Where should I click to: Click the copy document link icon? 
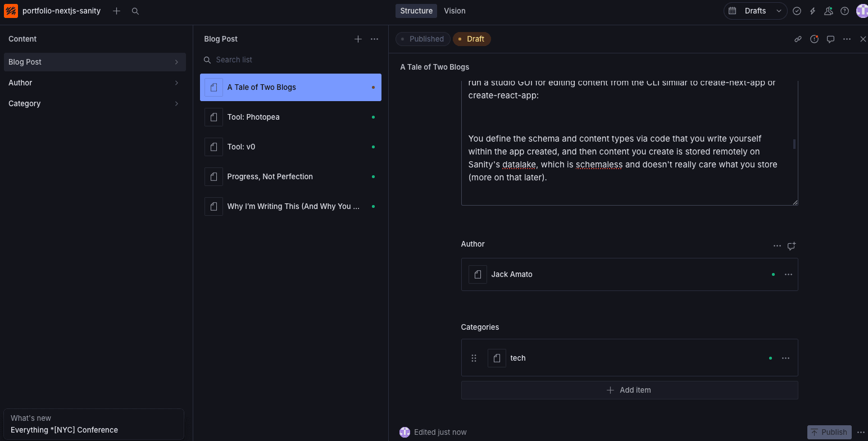coord(798,39)
